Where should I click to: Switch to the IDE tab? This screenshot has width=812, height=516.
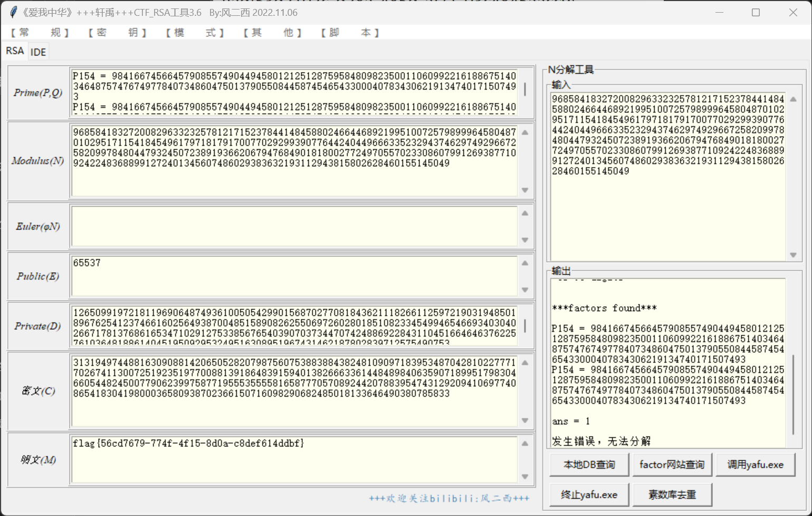38,52
